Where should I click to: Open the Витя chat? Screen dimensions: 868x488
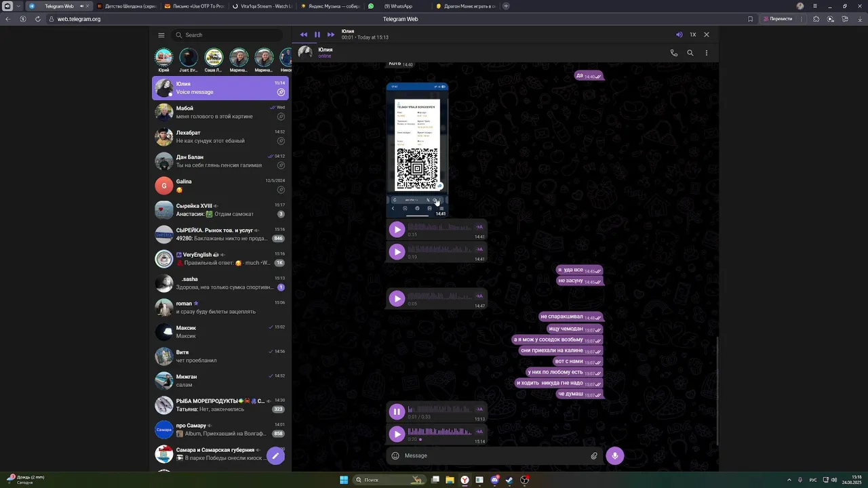[220, 357]
